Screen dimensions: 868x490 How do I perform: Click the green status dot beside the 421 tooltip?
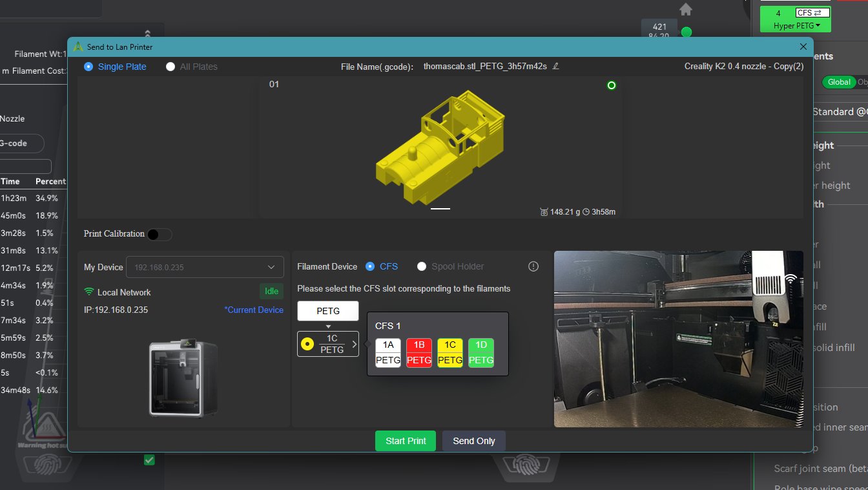tap(687, 32)
